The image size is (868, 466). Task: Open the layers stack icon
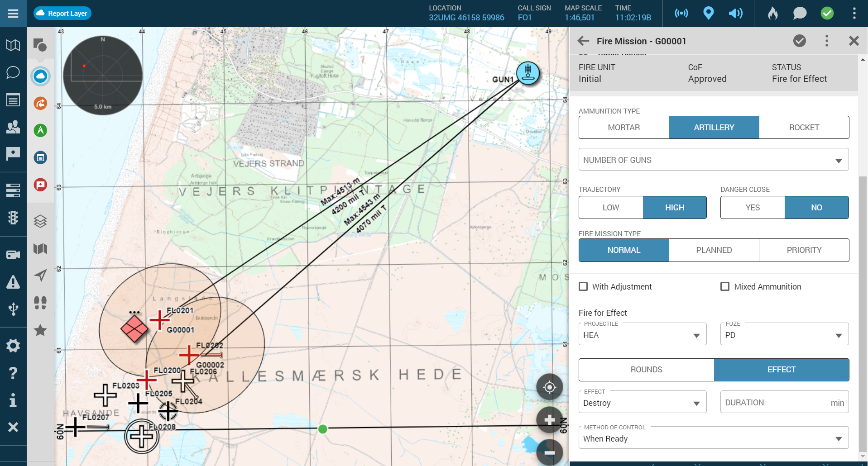point(40,221)
